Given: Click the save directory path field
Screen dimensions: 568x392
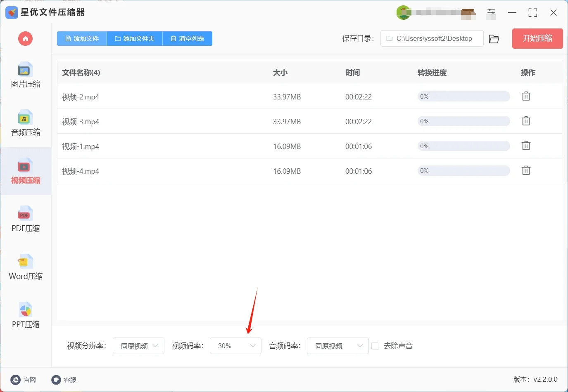Looking at the screenshot, I should click(x=432, y=38).
